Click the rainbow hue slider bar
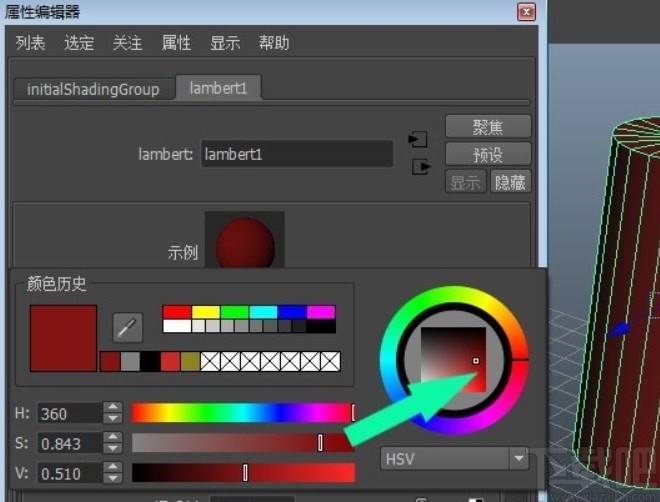660x502 pixels. click(x=243, y=413)
